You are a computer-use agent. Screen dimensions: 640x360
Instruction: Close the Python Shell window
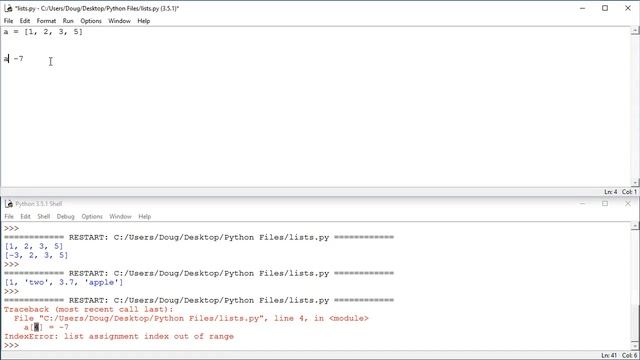point(628,204)
